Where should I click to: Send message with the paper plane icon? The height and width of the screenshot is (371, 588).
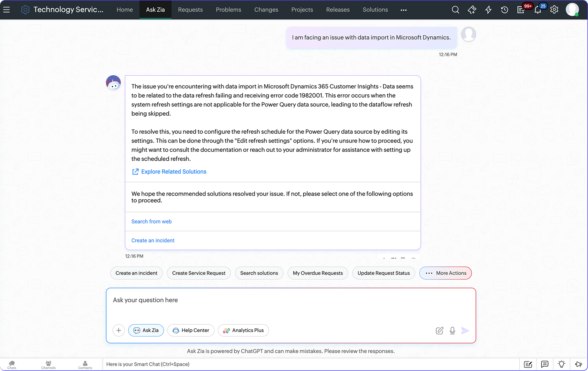[x=466, y=330]
